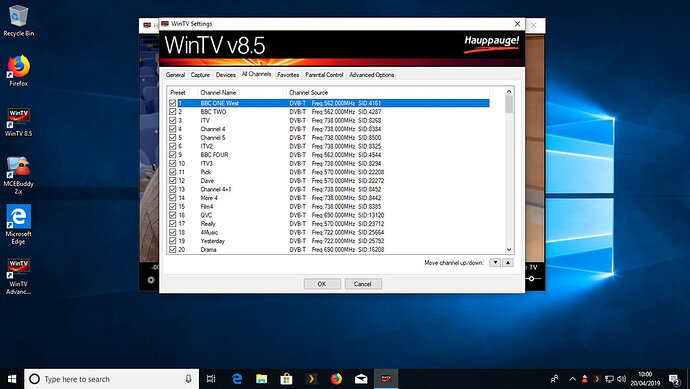The height and width of the screenshot is (389, 690).
Task: Select the 4Music channel row
Action: coord(328,232)
